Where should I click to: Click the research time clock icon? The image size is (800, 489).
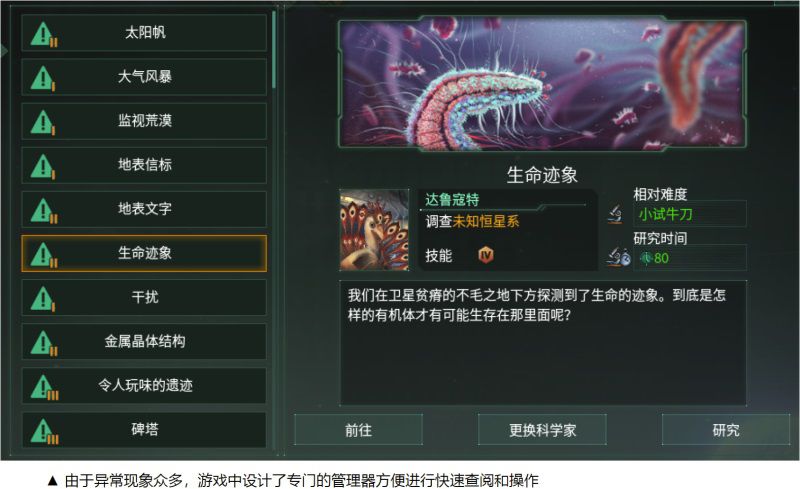(618, 257)
